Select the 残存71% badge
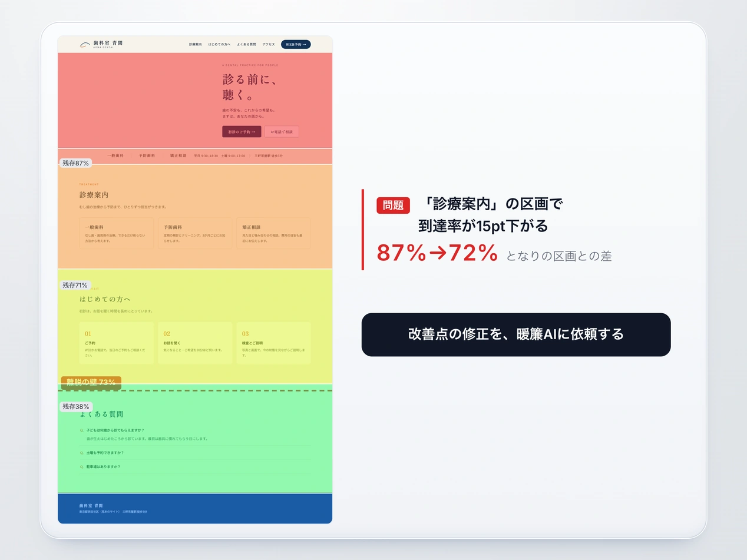The image size is (747, 560). [75, 285]
